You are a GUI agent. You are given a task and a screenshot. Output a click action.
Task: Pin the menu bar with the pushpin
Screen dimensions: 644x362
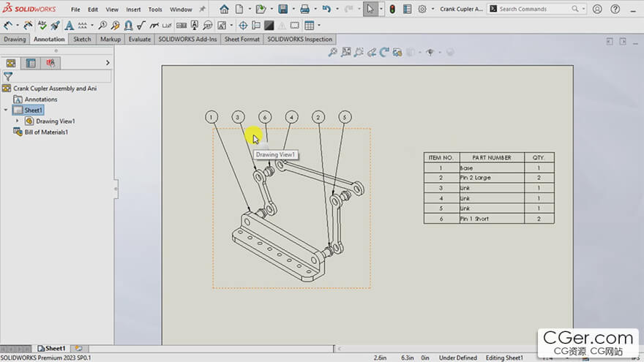click(202, 9)
